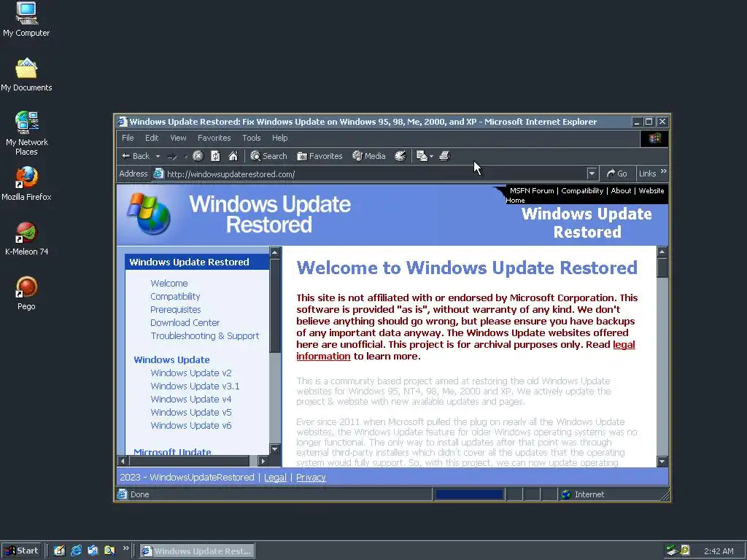Screen dimensions: 747x560
Task: Open Windows Update v5 link
Action: [x=191, y=413]
